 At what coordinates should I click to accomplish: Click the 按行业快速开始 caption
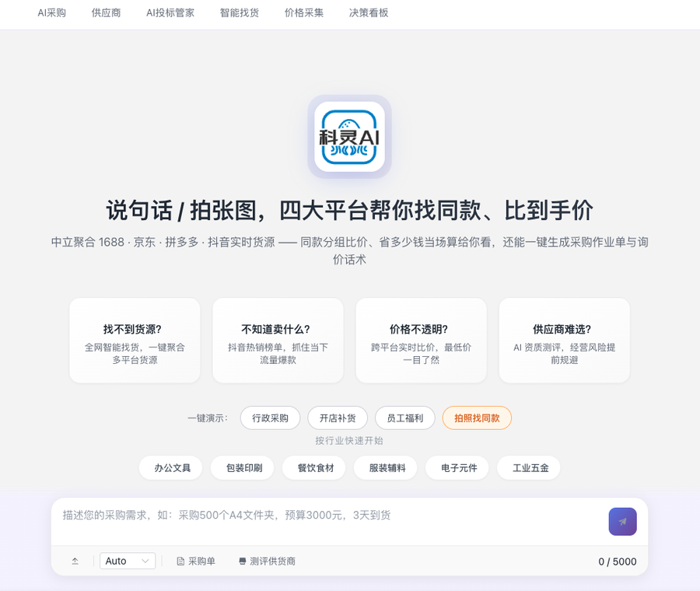[x=349, y=441]
